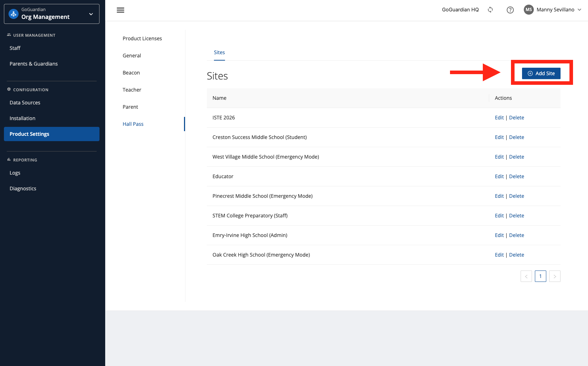
Task: Delete the ISTE 2026 site
Action: (x=517, y=118)
